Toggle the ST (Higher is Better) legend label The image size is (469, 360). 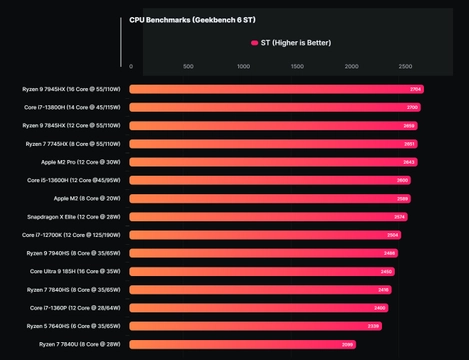click(296, 43)
